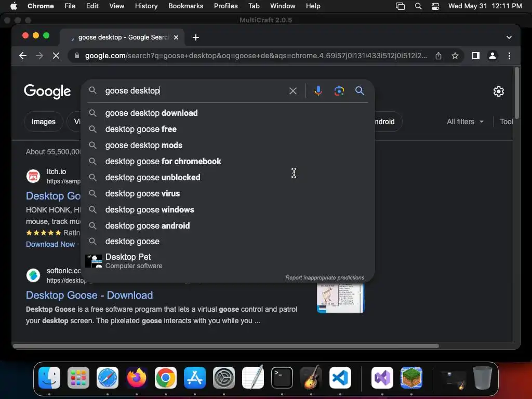532x399 pixels.
Task: Open TextEdit from the Dock
Action: point(253,378)
